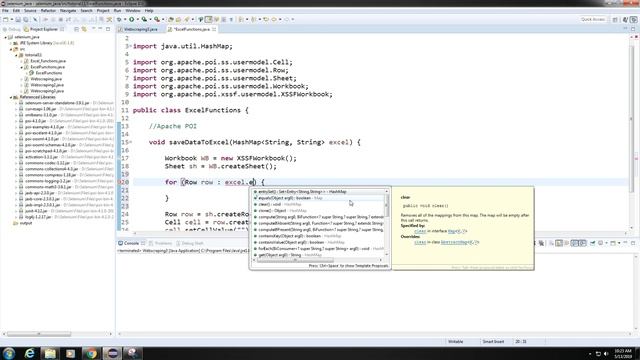Switch to the Webscraping3.java editor tab
Image resolution: width=640 pixels, height=360 pixels.
[140, 29]
